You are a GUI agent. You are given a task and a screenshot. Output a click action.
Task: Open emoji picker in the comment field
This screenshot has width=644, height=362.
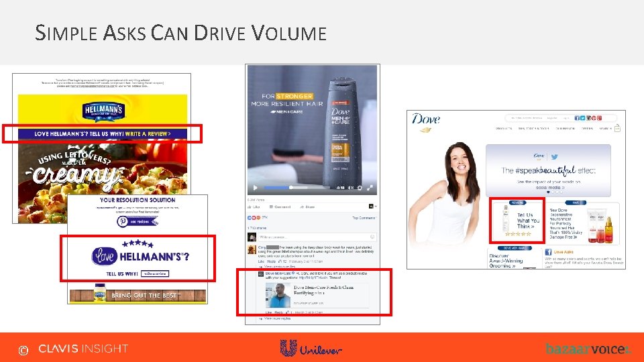(x=372, y=237)
